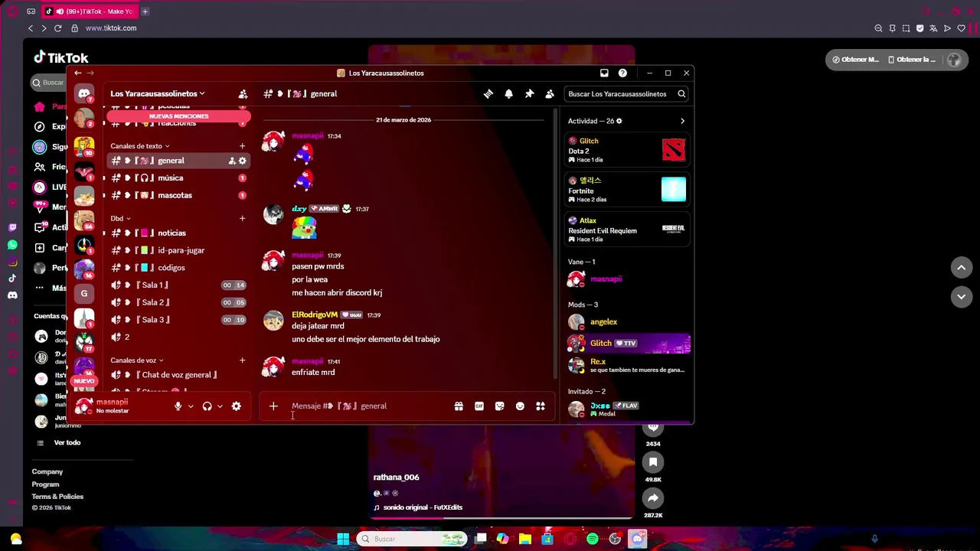This screenshot has height=551, width=980.
Task: Add channel to Dbd category
Action: tap(242, 219)
